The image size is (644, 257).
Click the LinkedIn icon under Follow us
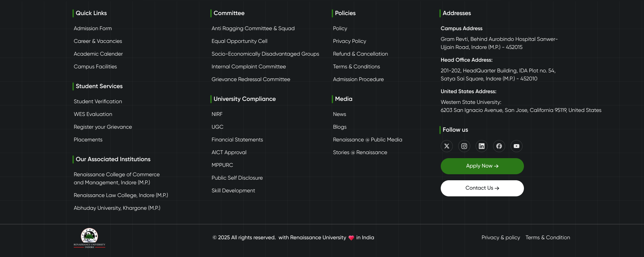pyautogui.click(x=481, y=146)
